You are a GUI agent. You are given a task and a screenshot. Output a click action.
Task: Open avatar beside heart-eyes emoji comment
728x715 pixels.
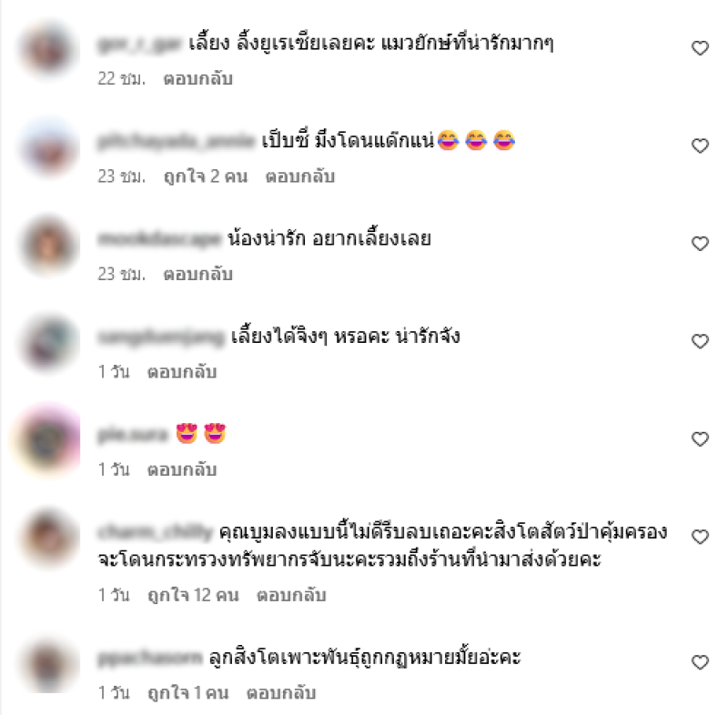pos(48,439)
